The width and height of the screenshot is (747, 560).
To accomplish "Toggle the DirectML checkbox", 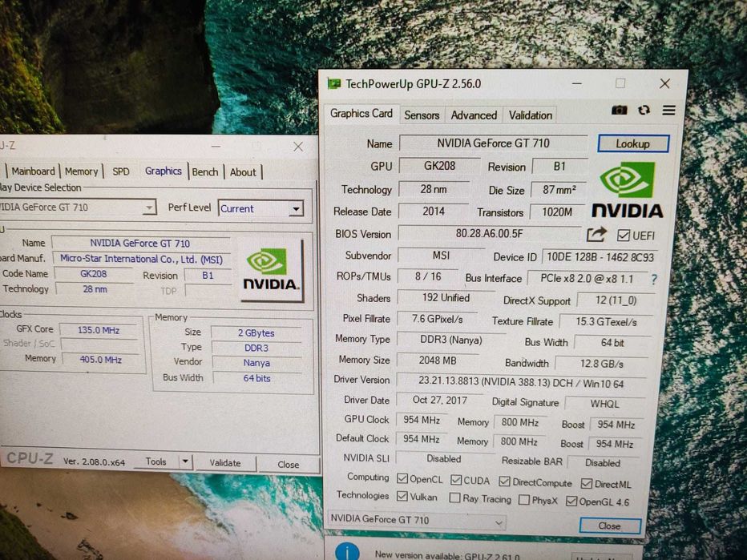I will (x=586, y=484).
